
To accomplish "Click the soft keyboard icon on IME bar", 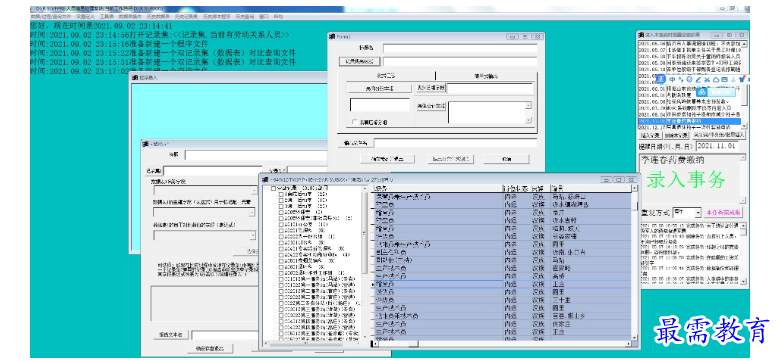I will point(724,79).
